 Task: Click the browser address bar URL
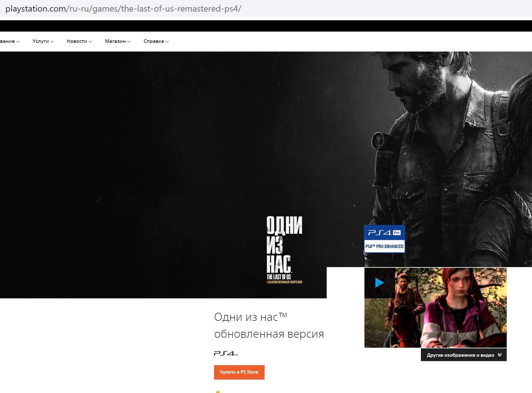[x=123, y=8]
